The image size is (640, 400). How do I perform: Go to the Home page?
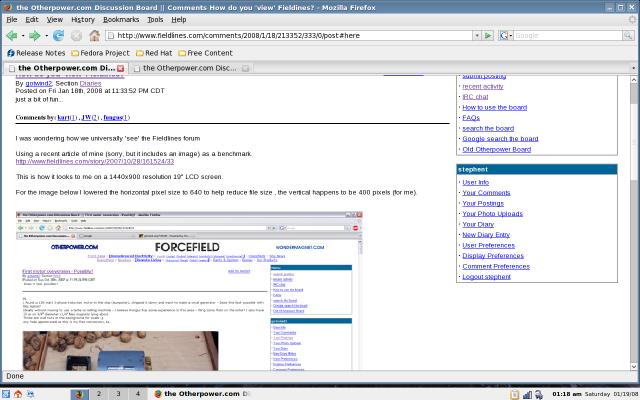pyautogui.click(x=95, y=36)
